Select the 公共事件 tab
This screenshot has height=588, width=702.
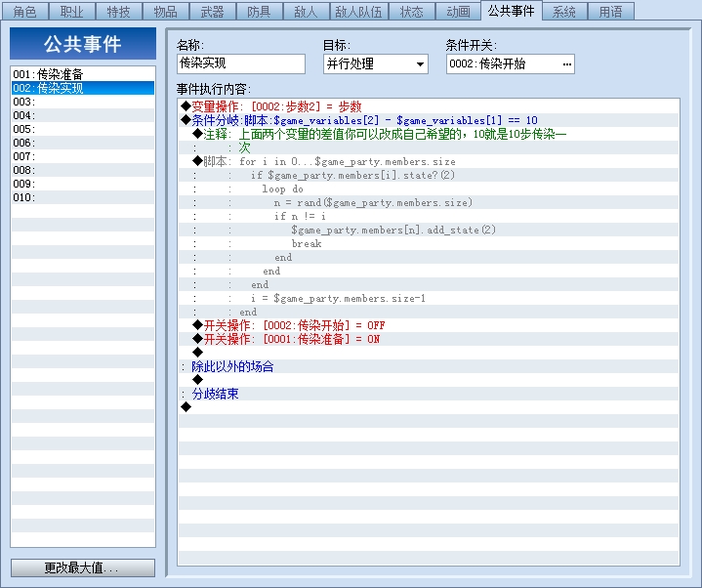point(512,11)
